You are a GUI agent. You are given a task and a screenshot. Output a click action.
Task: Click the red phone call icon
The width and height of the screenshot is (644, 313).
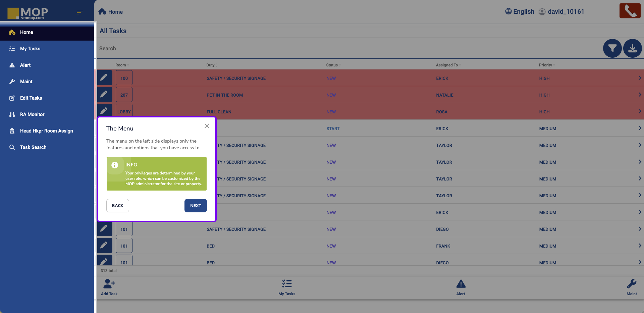630,11
